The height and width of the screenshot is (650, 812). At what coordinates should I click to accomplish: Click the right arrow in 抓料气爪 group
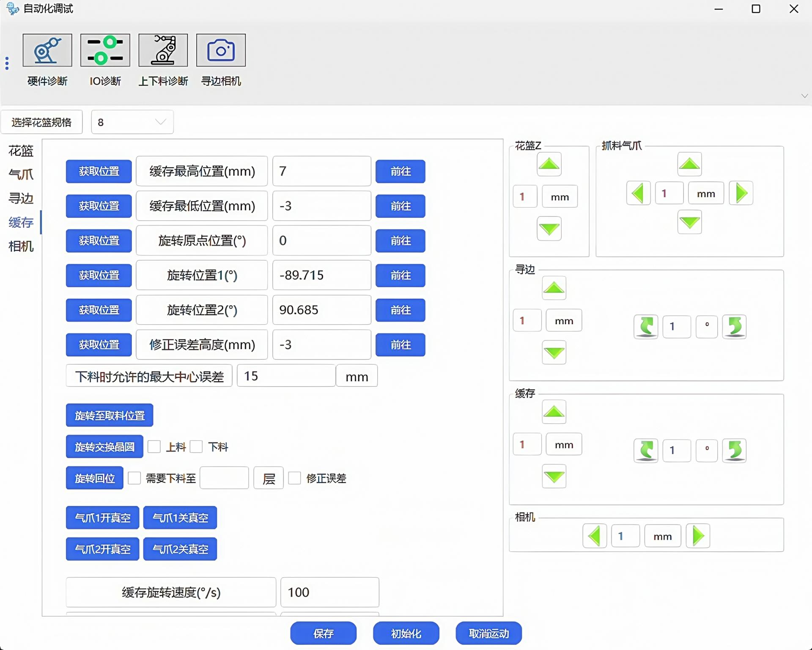[x=741, y=193]
